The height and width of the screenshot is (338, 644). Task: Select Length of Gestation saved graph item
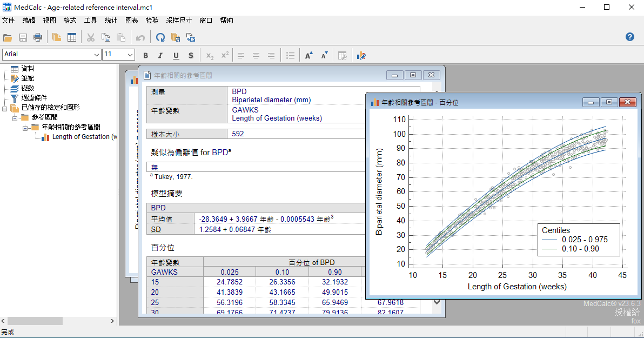(84, 137)
